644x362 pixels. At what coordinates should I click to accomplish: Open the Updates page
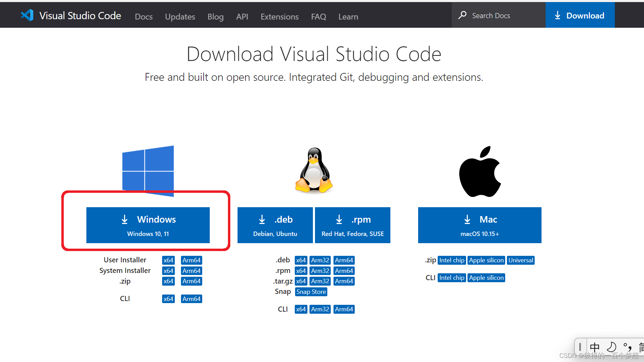tap(180, 16)
